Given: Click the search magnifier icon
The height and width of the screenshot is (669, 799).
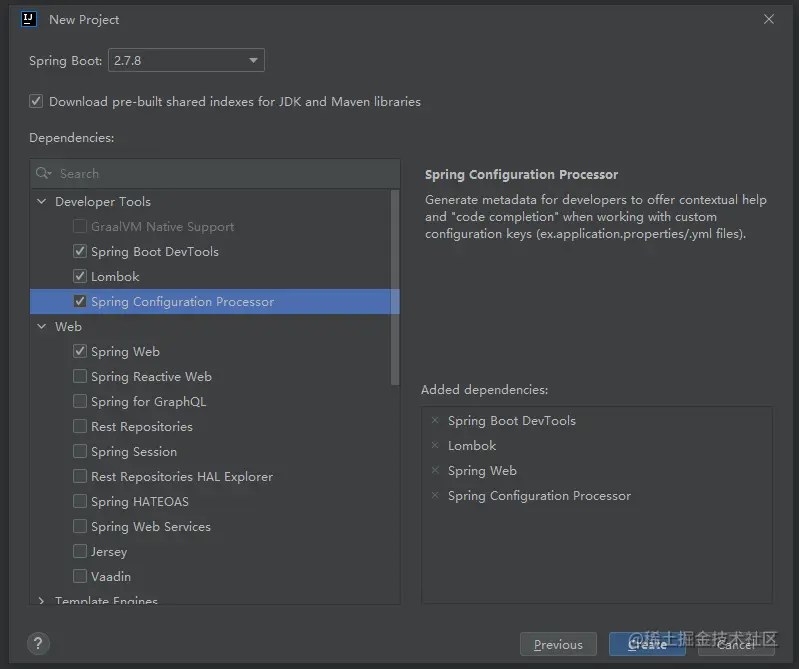Looking at the screenshot, I should pyautogui.click(x=43, y=173).
